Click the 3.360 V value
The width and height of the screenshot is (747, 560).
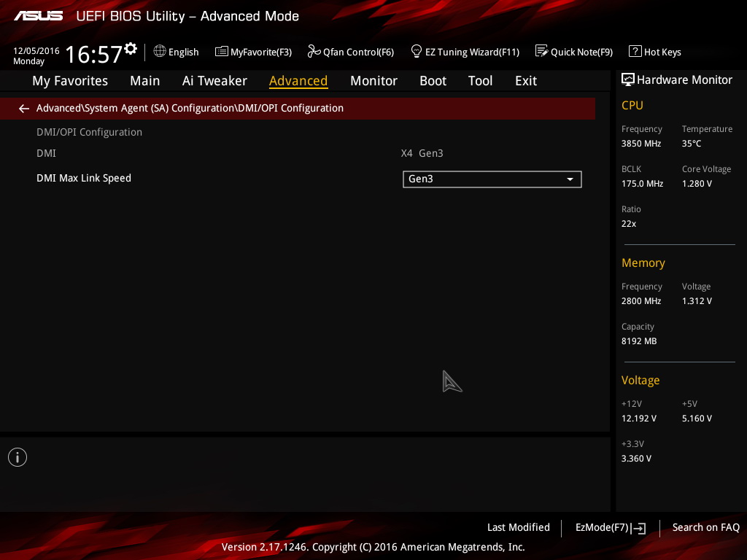[636, 458]
